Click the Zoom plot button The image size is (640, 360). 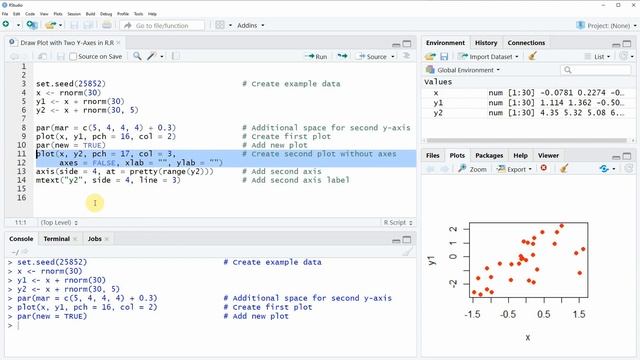click(472, 169)
